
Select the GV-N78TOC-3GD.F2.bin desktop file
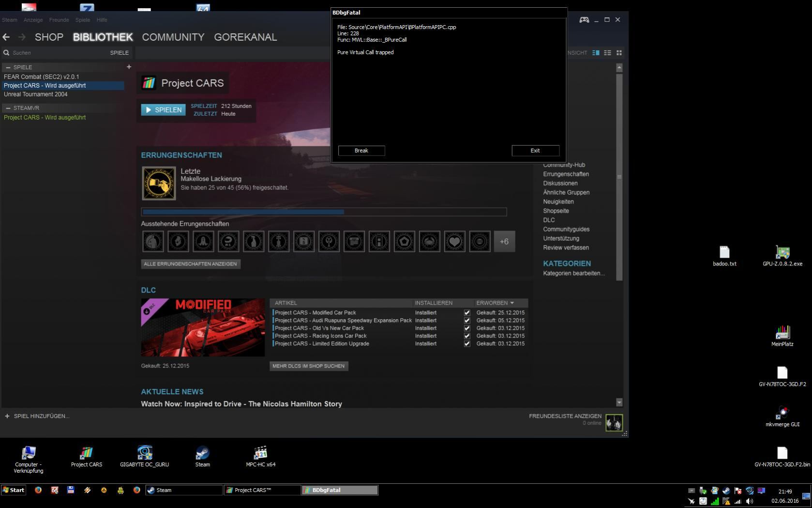(782, 457)
